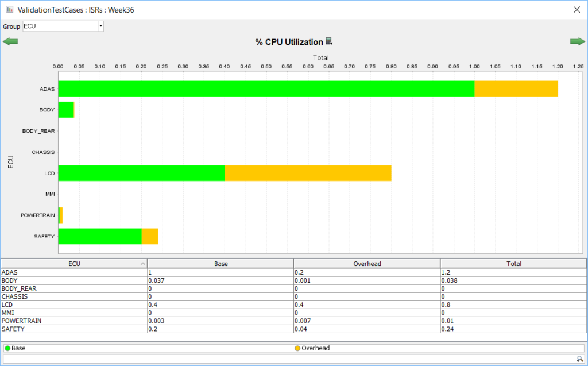Click the BODY Overhead value 0.001
Screen dimensions: 588x366
(302, 280)
